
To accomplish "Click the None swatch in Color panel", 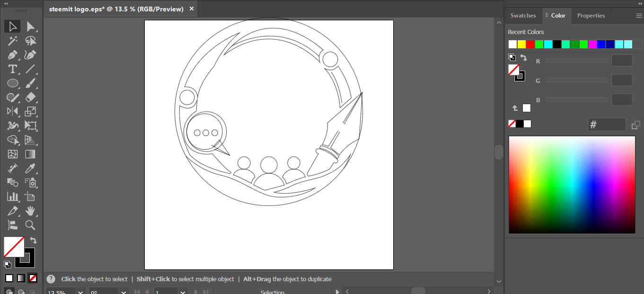I will click(x=512, y=124).
